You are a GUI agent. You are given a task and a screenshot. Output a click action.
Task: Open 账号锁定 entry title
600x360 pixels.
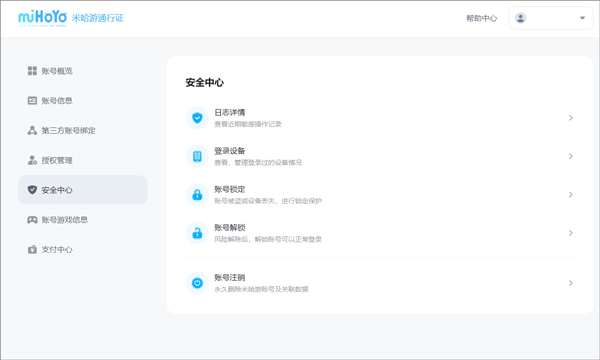[x=230, y=189]
